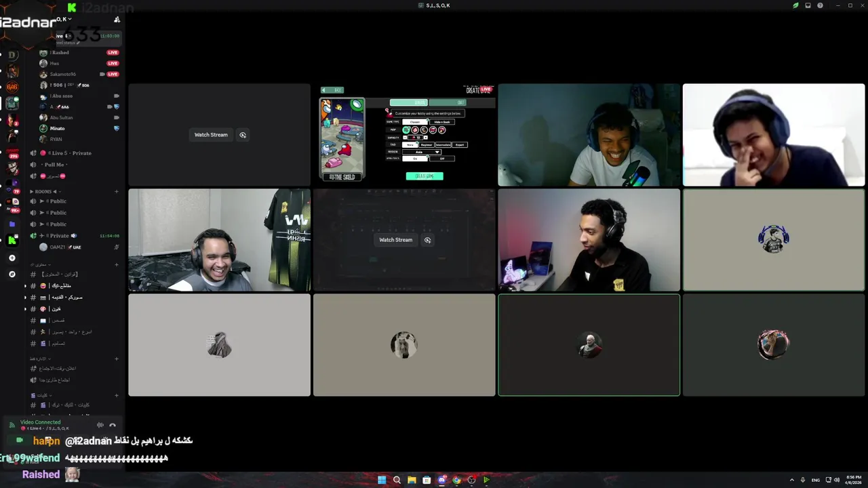Click the first Watch Stream button in the call grid
Viewport: 868px width, 488px height.
tap(211, 135)
